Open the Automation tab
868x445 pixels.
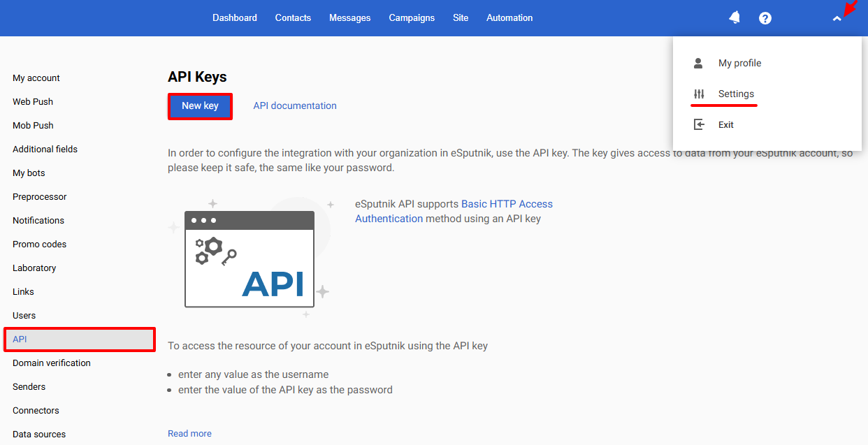coord(509,17)
